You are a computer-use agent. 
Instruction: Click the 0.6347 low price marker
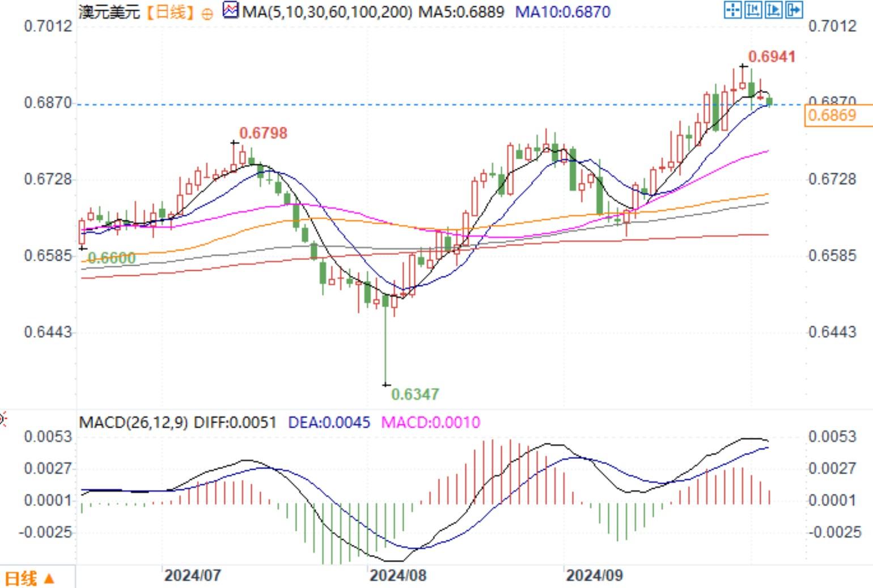pyautogui.click(x=415, y=394)
